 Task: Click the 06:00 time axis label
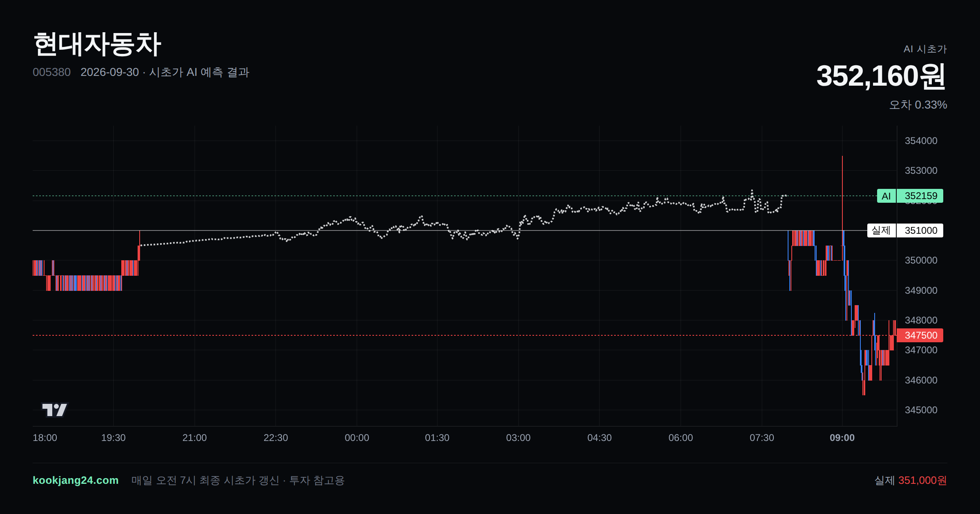(x=681, y=438)
